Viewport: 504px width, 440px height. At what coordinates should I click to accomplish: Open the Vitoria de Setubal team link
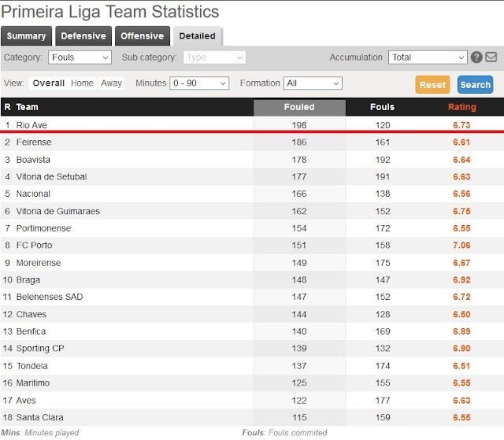click(51, 177)
